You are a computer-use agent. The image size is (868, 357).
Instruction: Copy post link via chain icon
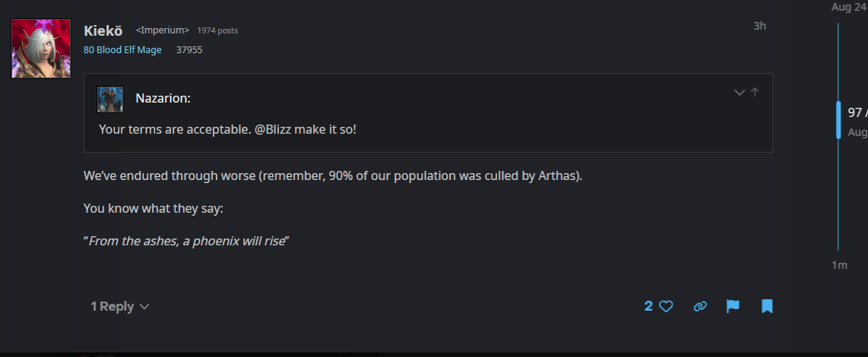click(x=700, y=306)
